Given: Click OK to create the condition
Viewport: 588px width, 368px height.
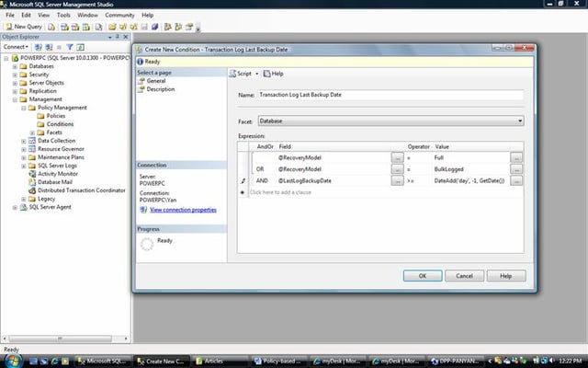Looking at the screenshot, I should (423, 276).
